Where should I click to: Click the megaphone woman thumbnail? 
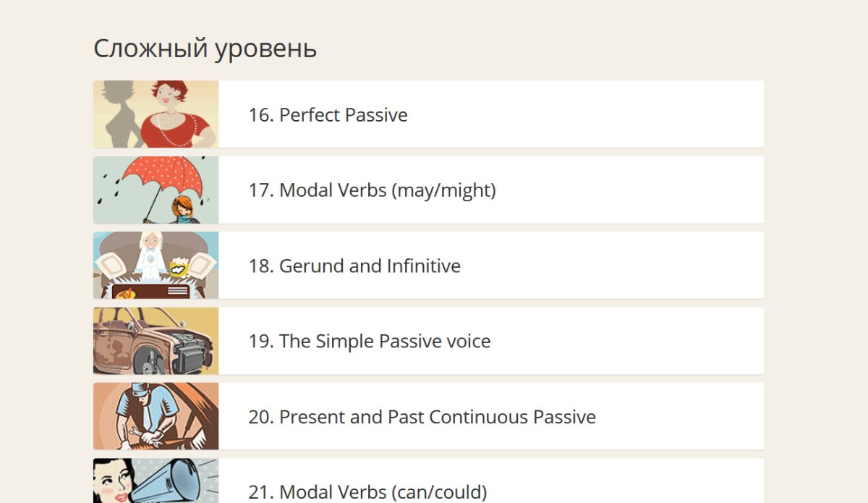pyautogui.click(x=156, y=481)
